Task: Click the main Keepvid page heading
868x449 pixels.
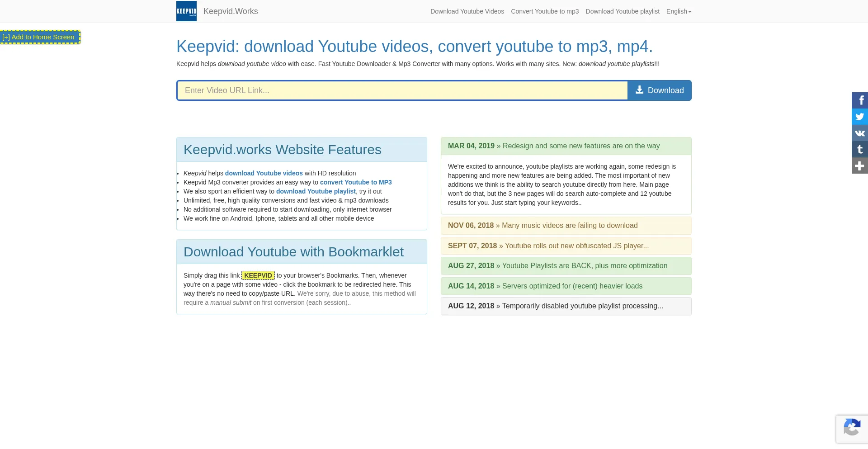Action: pos(415,47)
